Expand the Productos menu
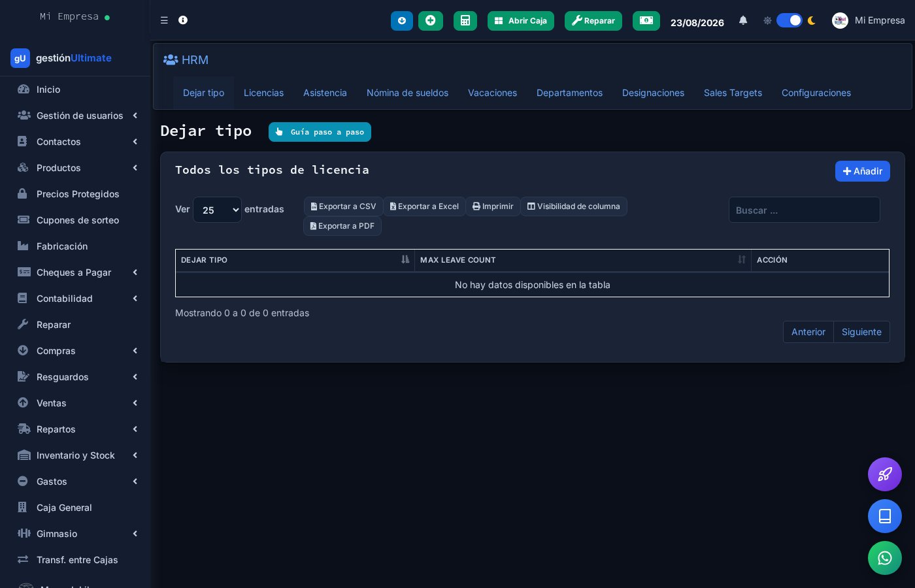This screenshot has height=588, width=915. (x=75, y=168)
